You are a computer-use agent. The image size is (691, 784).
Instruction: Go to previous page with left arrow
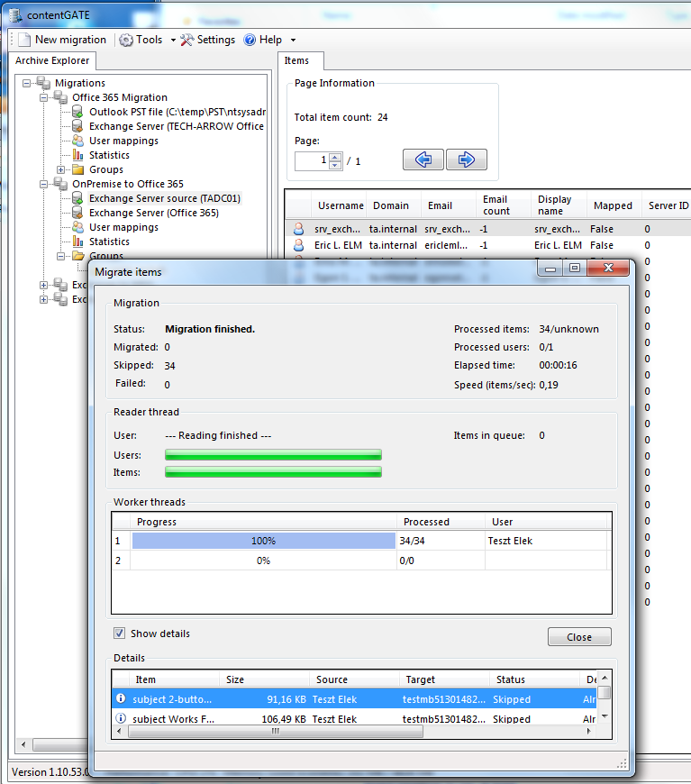[x=423, y=160]
